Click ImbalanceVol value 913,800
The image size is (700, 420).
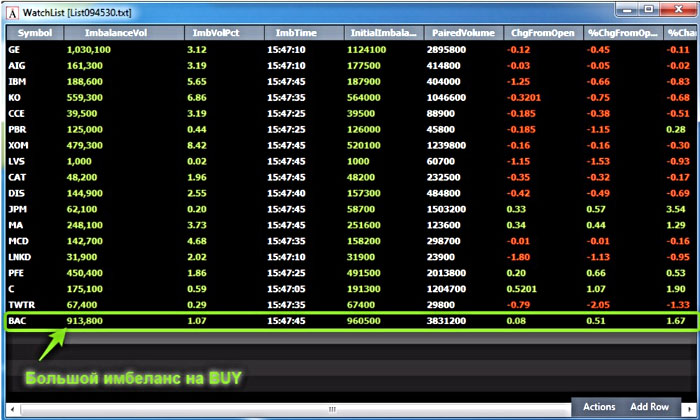point(85,321)
